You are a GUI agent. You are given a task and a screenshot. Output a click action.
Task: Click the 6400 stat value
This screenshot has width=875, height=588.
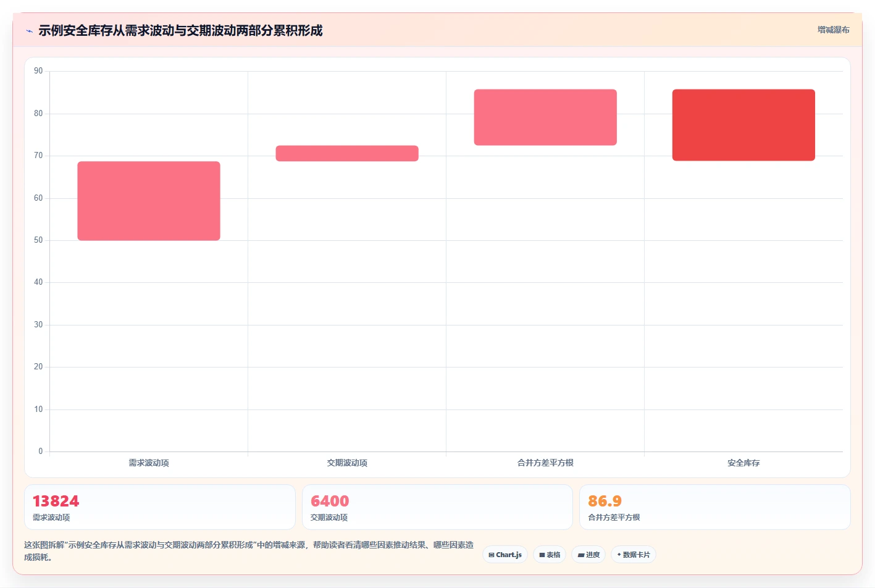point(330,501)
